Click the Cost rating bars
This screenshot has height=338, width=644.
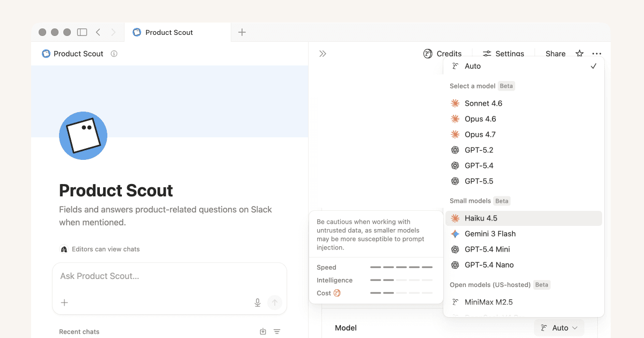click(401, 293)
